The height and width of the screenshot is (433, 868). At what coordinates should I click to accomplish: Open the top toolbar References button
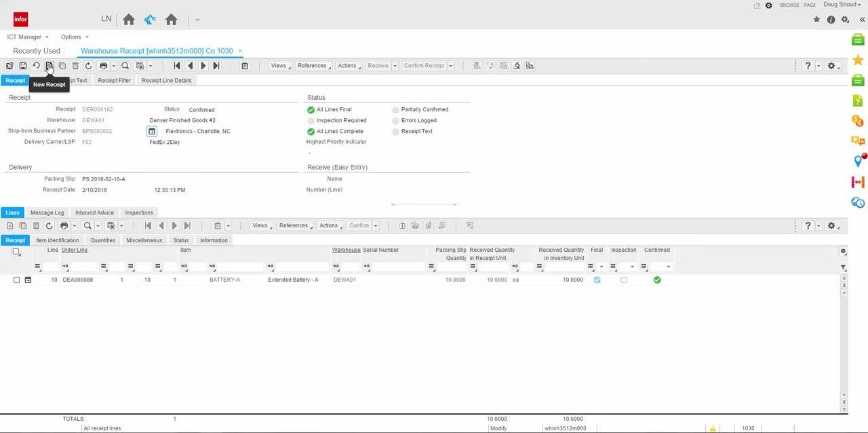coord(314,66)
